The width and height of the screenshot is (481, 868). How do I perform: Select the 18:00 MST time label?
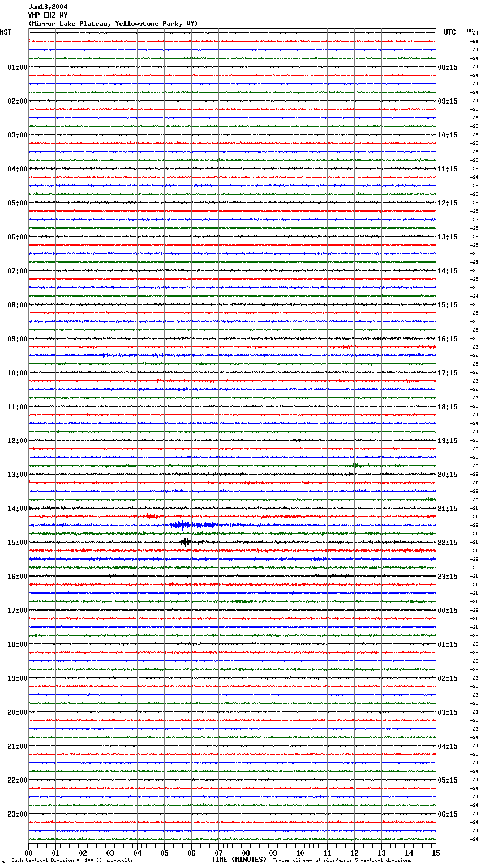[18, 644]
